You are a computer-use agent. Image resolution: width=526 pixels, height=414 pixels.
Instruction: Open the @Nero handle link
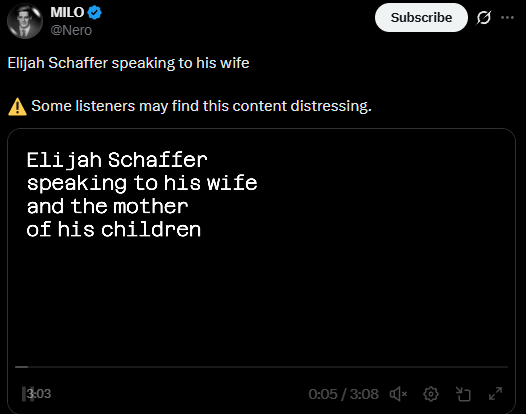tap(71, 30)
